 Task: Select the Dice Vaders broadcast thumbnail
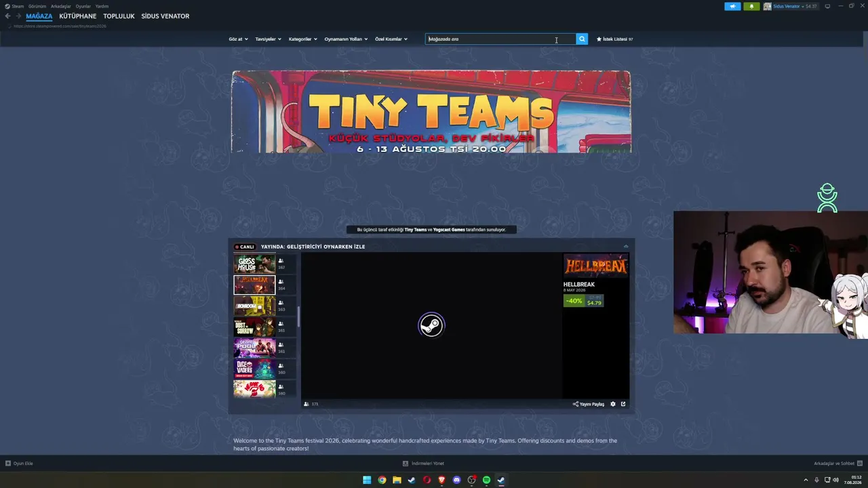pos(254,369)
